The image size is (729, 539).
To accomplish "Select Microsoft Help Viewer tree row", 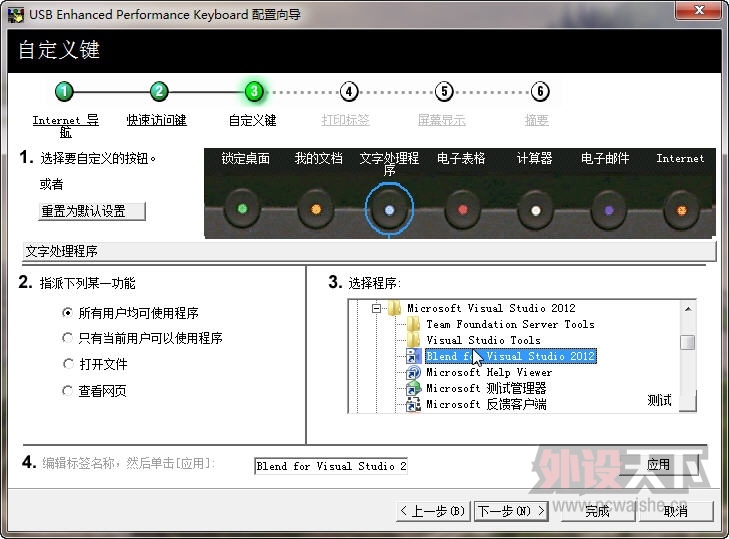I will click(x=489, y=372).
